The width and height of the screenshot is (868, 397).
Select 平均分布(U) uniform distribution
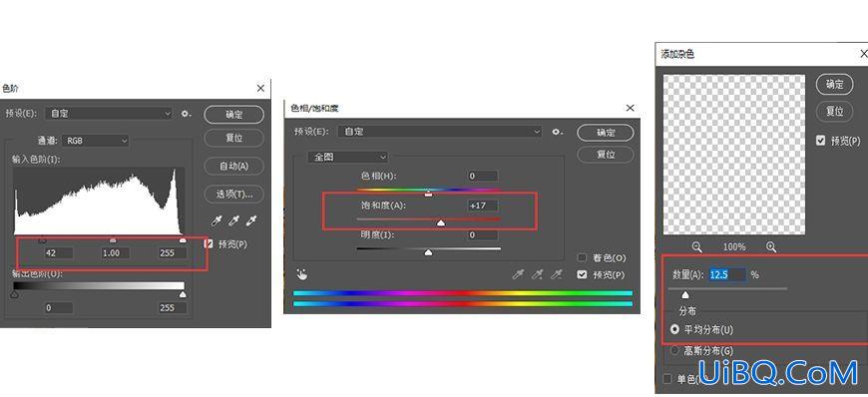(674, 329)
